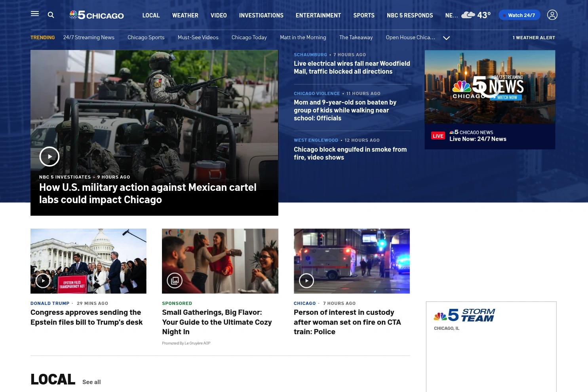View the 1 Weather Alert notice
Viewport: 588px width, 392px height.
[534, 37]
